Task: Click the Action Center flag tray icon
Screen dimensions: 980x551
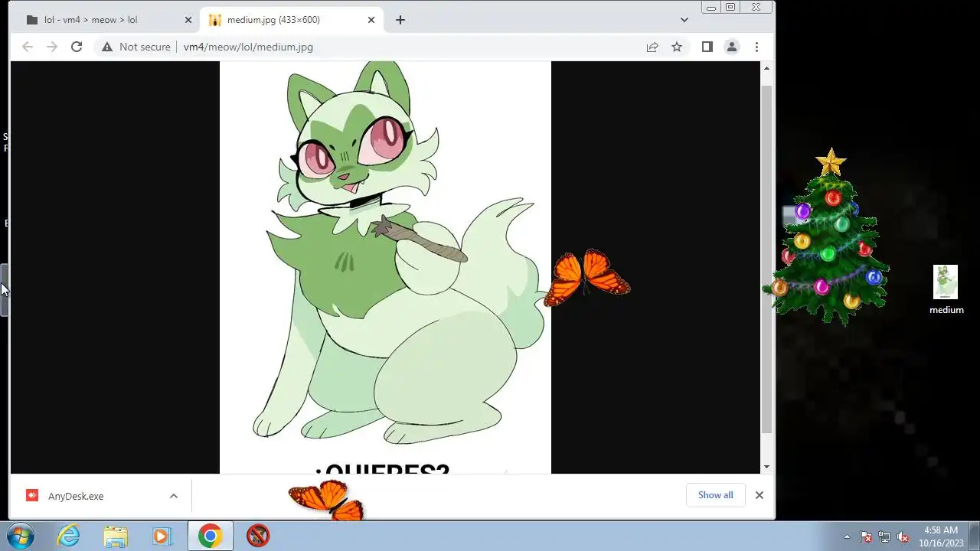Action: coord(866,536)
